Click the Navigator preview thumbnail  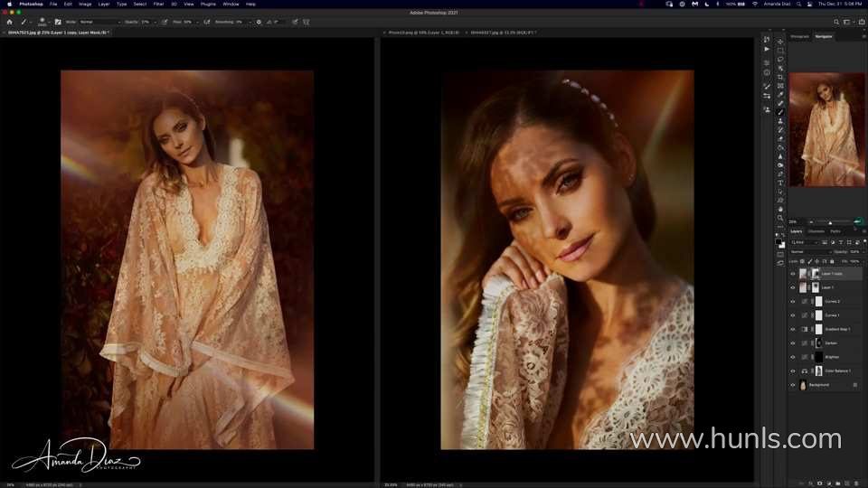coord(827,129)
